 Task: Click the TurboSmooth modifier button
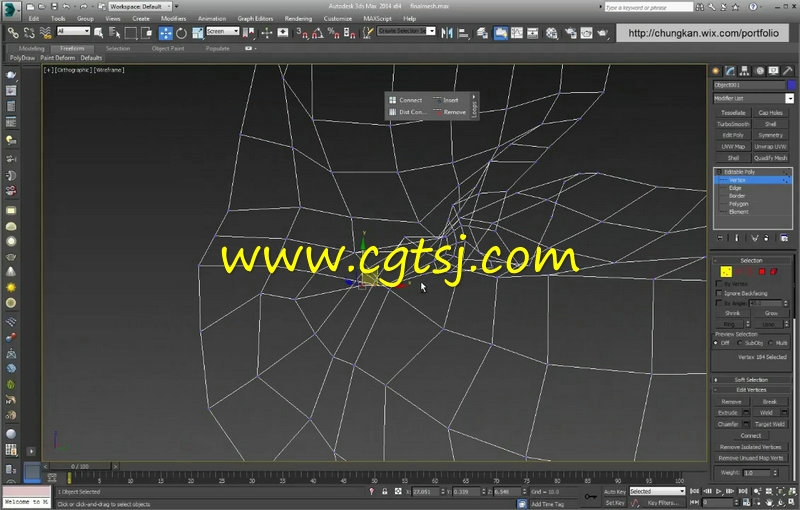tap(733, 124)
